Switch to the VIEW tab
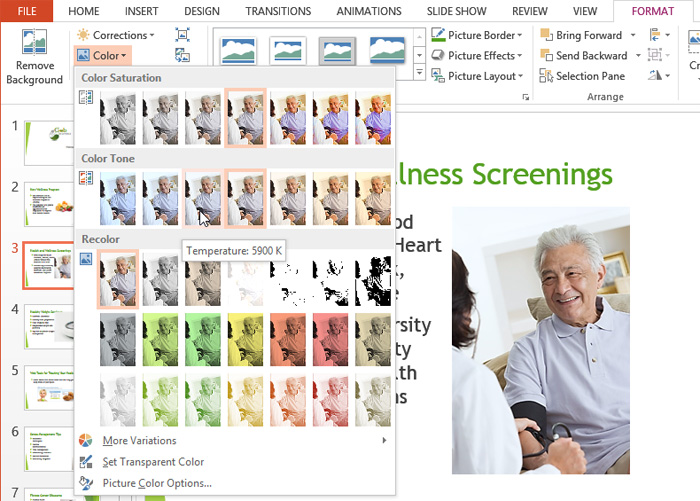The width and height of the screenshot is (700, 501). pos(585,11)
